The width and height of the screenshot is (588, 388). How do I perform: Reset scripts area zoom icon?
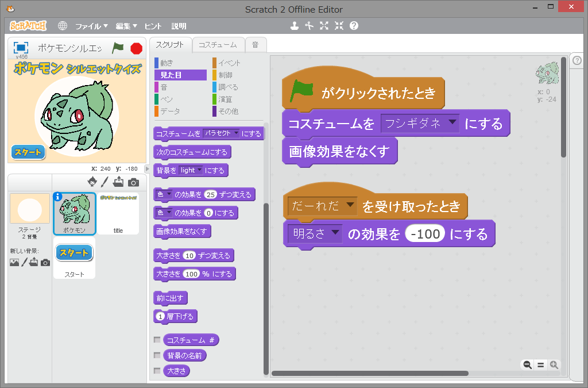coord(541,365)
